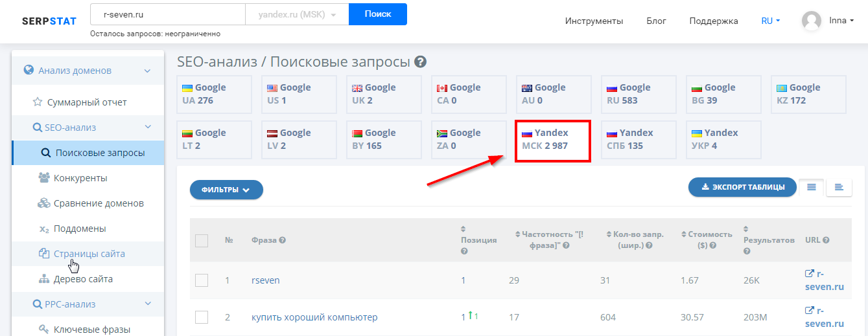Click the SERPSTAT logo
Image resolution: width=868 pixels, height=336 pixels.
49,21
